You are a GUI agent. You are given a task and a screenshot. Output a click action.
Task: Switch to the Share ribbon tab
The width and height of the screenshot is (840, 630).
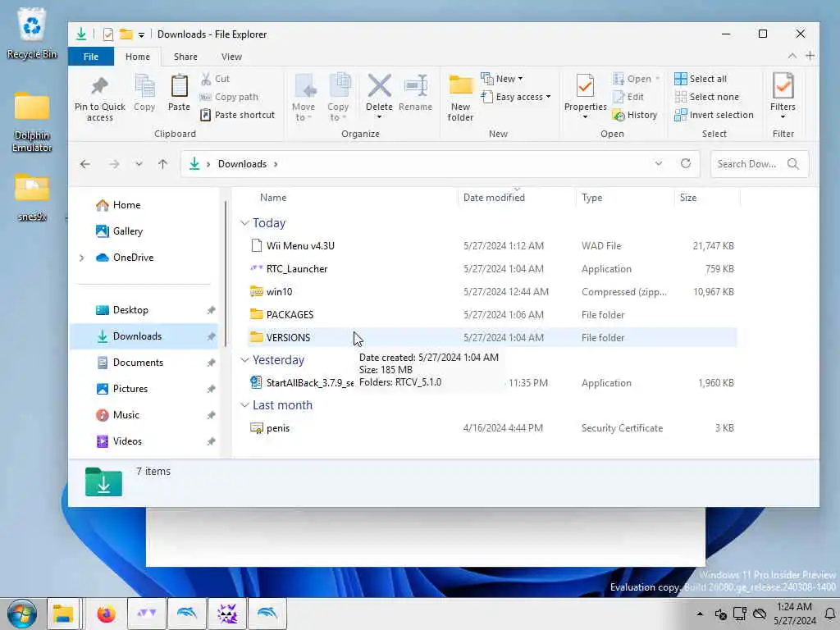[185, 57]
